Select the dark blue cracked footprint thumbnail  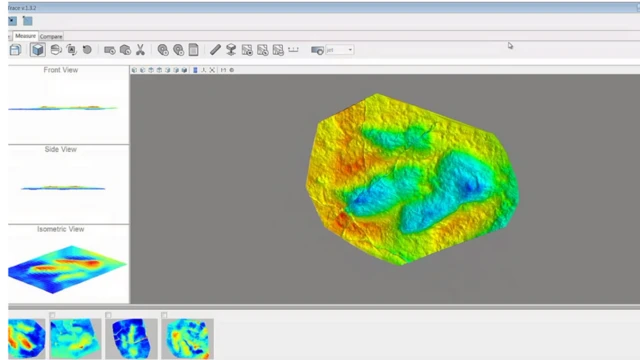[131, 339]
